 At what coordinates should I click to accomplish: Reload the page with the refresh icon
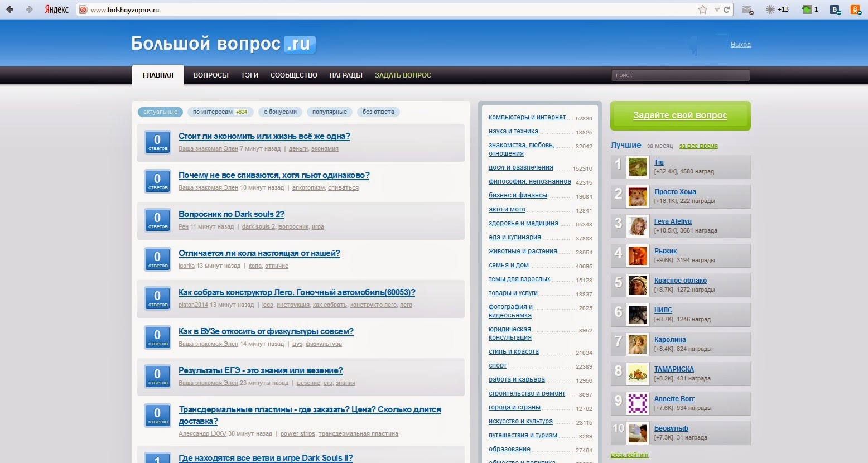pyautogui.click(x=726, y=9)
